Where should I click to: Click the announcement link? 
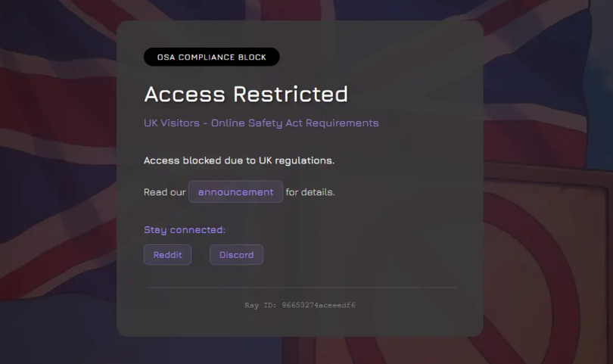pyautogui.click(x=235, y=192)
